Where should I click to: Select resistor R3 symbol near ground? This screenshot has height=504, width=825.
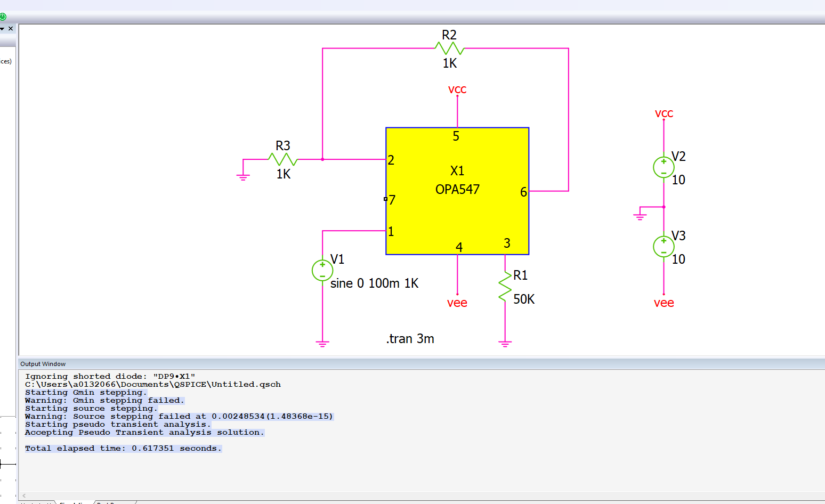point(282,159)
